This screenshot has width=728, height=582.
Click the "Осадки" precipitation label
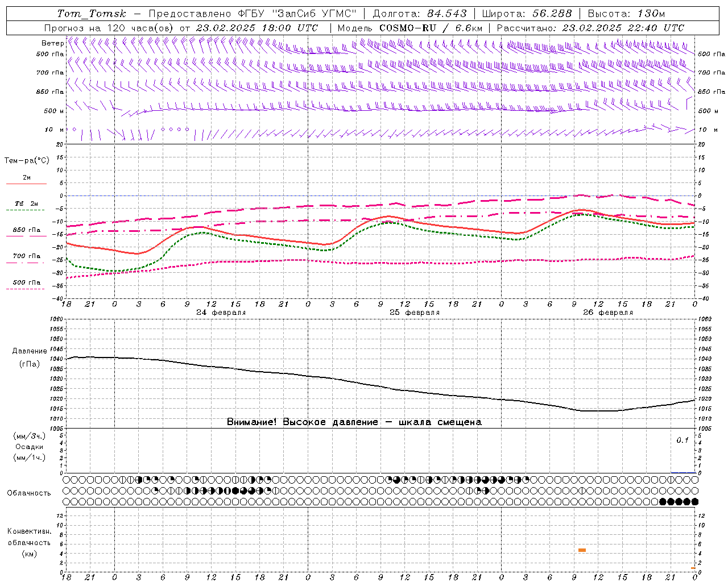tap(30, 447)
